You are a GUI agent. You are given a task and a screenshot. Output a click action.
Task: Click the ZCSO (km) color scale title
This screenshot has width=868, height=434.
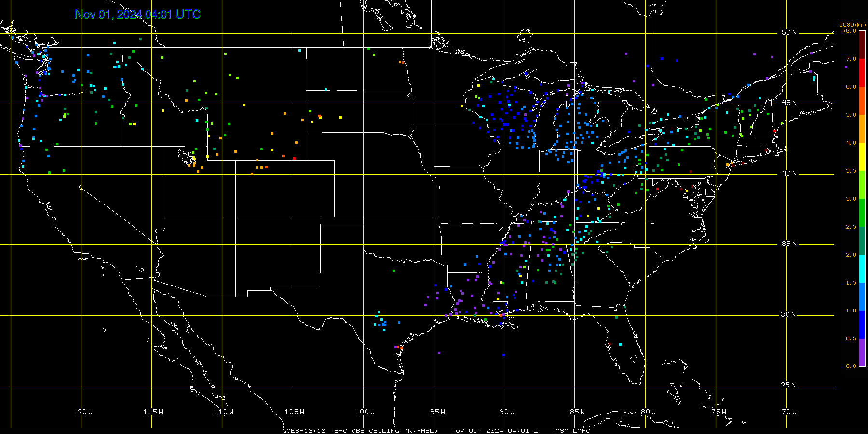pyautogui.click(x=853, y=25)
